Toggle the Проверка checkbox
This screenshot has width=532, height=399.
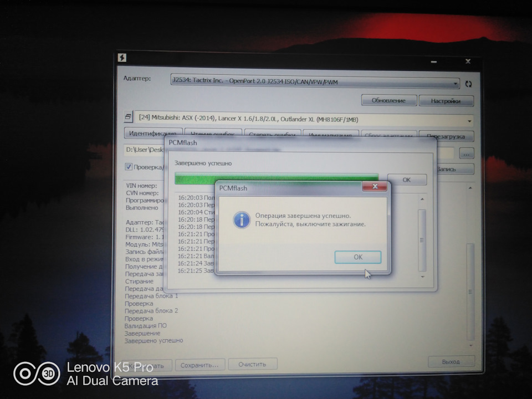coord(128,167)
